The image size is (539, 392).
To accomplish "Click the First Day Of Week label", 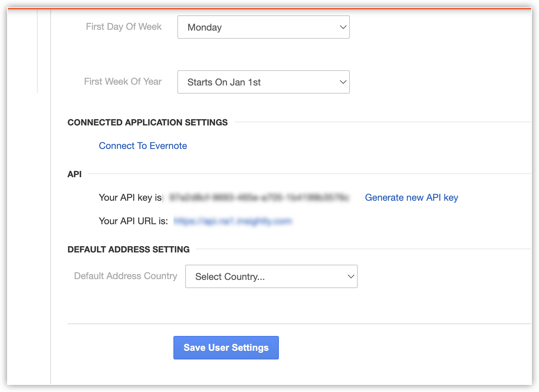I will click(x=124, y=27).
